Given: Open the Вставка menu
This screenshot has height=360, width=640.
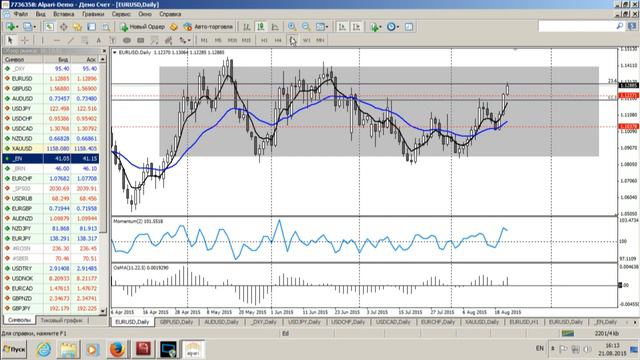Looking at the screenshot, I should 64,14.
